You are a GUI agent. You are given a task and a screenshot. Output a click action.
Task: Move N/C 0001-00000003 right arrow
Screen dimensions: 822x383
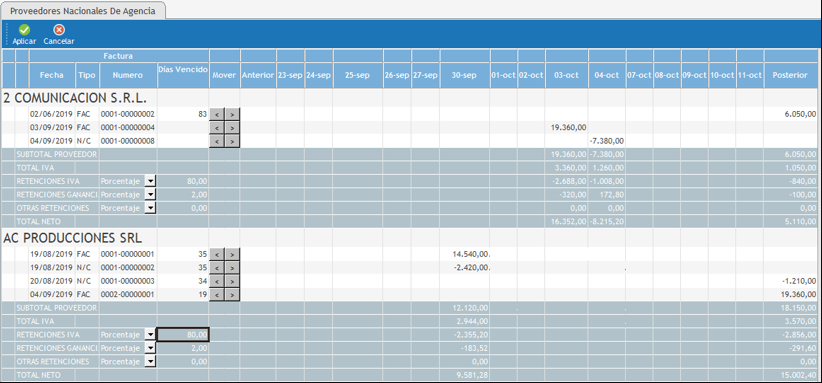coord(232,281)
